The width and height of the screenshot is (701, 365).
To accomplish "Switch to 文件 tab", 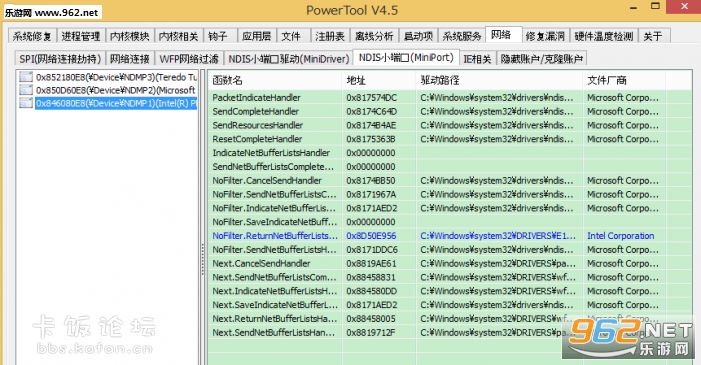I will 294,36.
